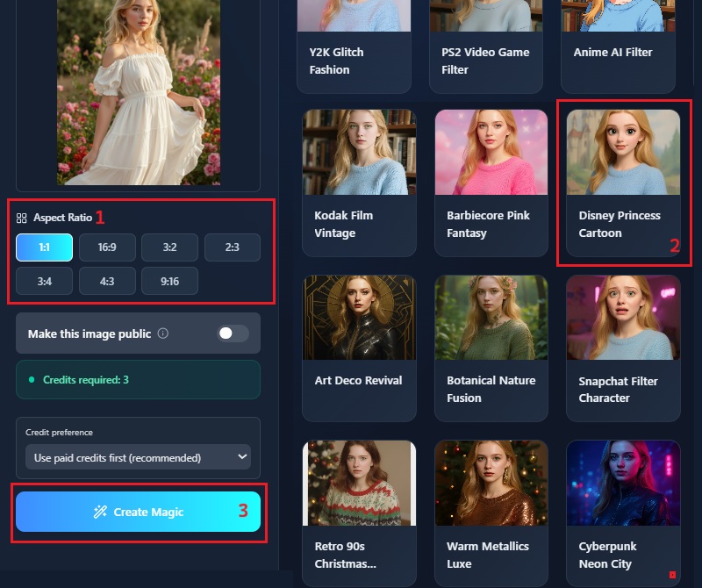Open the Credit preference dropdown
This screenshot has height=588, width=702.
click(x=138, y=457)
